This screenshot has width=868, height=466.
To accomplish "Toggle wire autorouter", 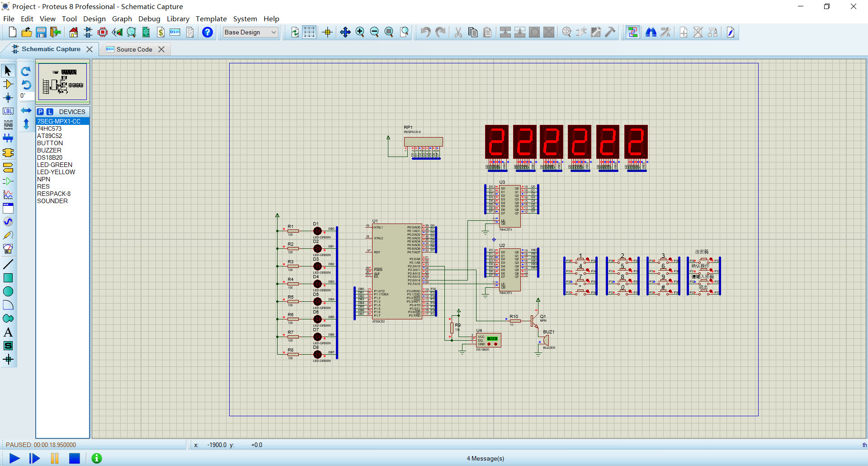I will (633, 32).
